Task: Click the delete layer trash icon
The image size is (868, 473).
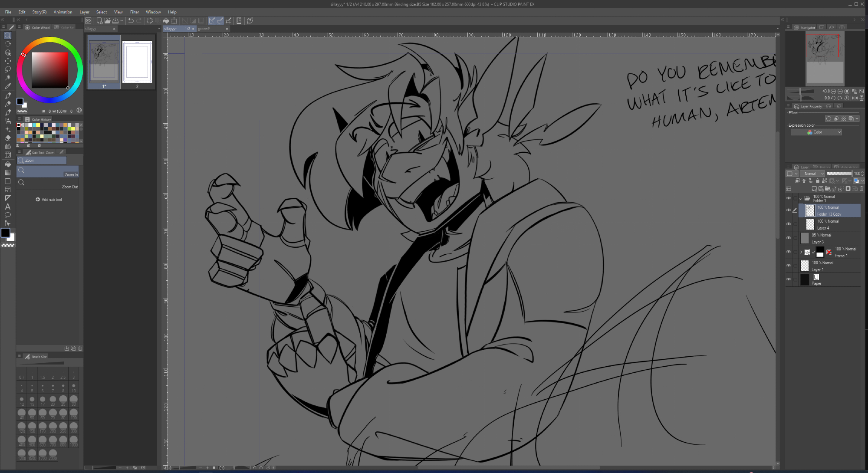Action: pos(861,189)
